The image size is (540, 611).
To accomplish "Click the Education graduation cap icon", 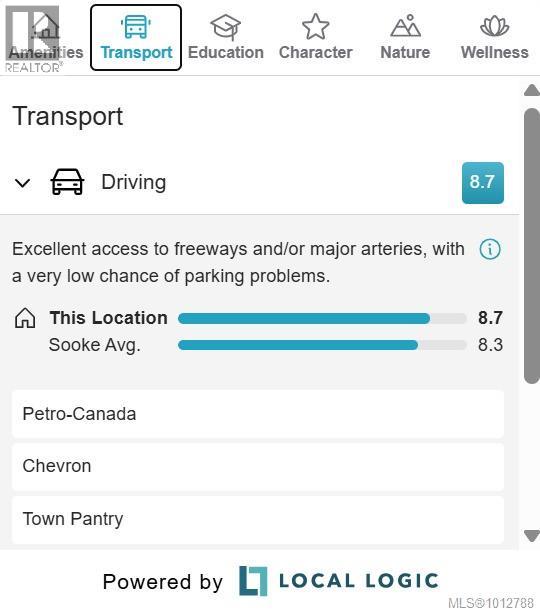I will 226,27.
